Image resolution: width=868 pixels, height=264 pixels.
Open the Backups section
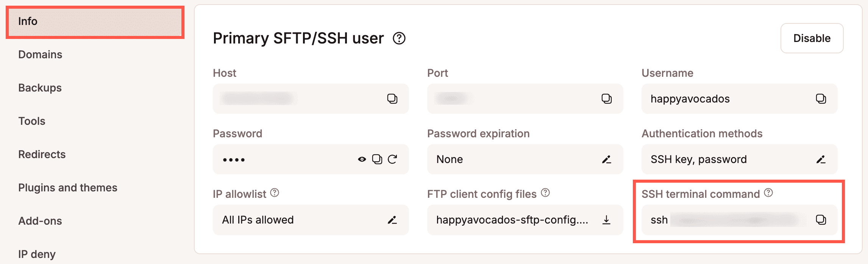pos(40,88)
